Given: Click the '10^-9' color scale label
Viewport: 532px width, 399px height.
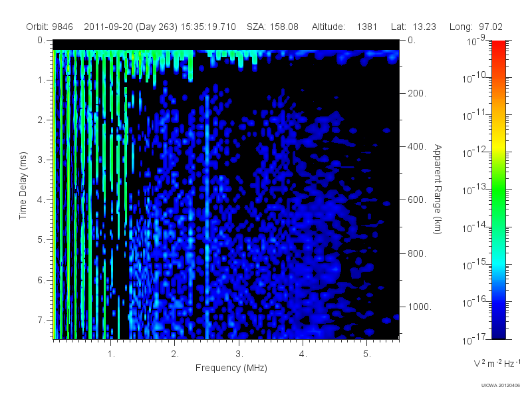Looking at the screenshot, I should click(476, 41).
